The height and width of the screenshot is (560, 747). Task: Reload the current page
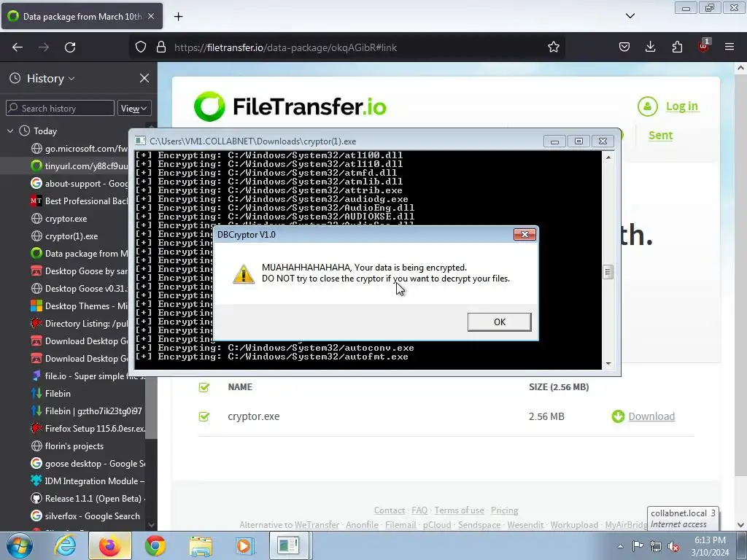tap(70, 47)
